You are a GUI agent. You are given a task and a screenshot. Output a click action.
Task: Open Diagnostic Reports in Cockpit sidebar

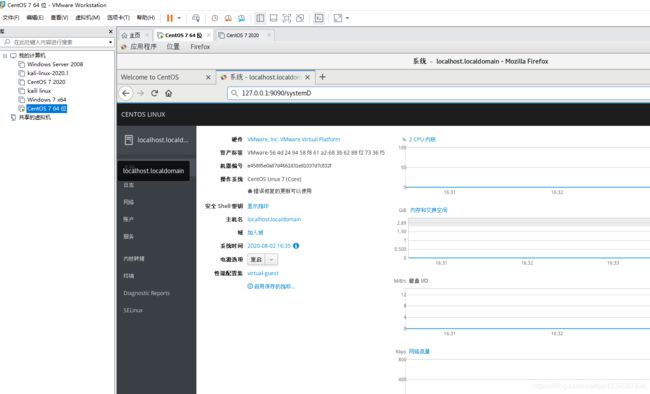click(x=146, y=293)
